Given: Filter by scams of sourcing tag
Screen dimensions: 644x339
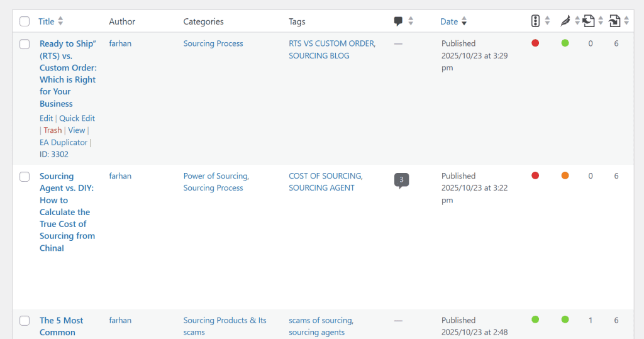Looking at the screenshot, I should coord(320,321).
